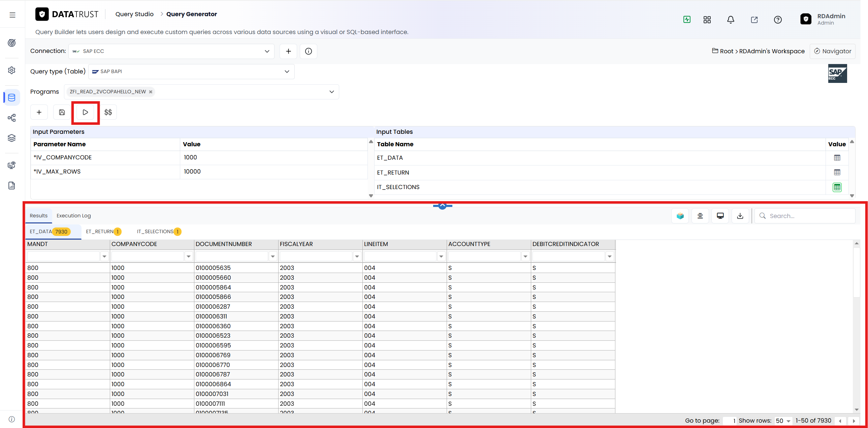Open IT_SELECTIONS green table value icon

click(x=837, y=187)
